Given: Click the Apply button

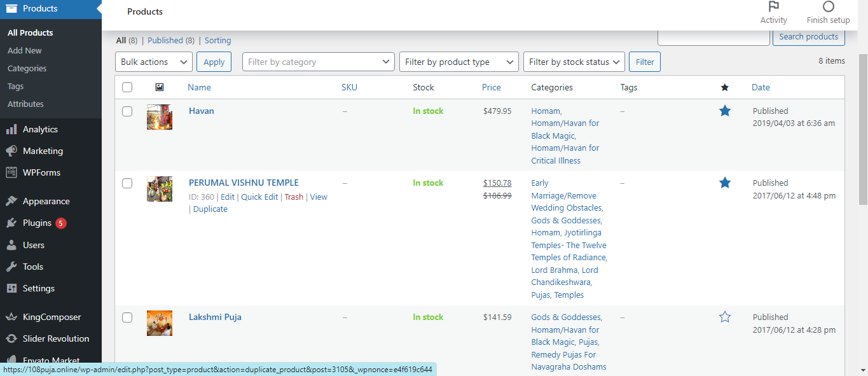Looking at the screenshot, I should pos(214,62).
